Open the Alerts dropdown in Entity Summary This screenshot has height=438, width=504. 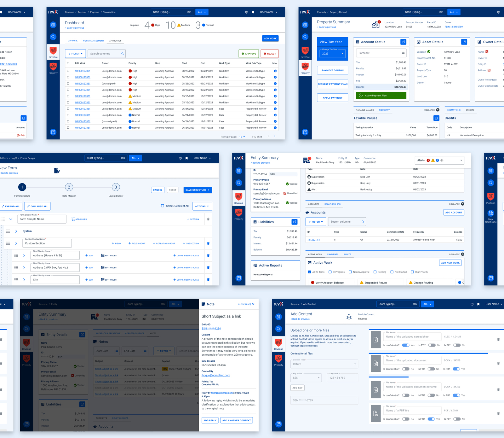pyautogui.click(x=439, y=160)
